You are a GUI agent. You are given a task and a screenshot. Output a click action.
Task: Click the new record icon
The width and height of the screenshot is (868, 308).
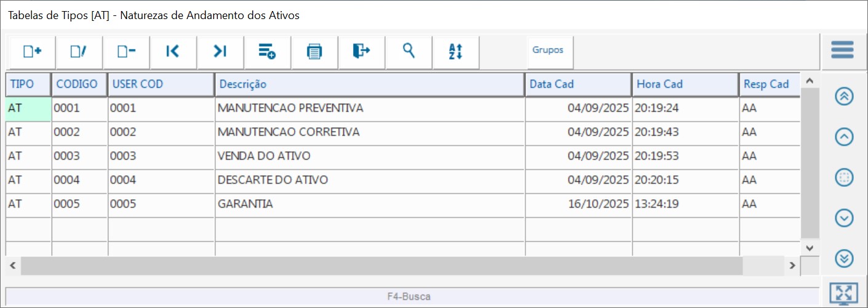(x=32, y=52)
